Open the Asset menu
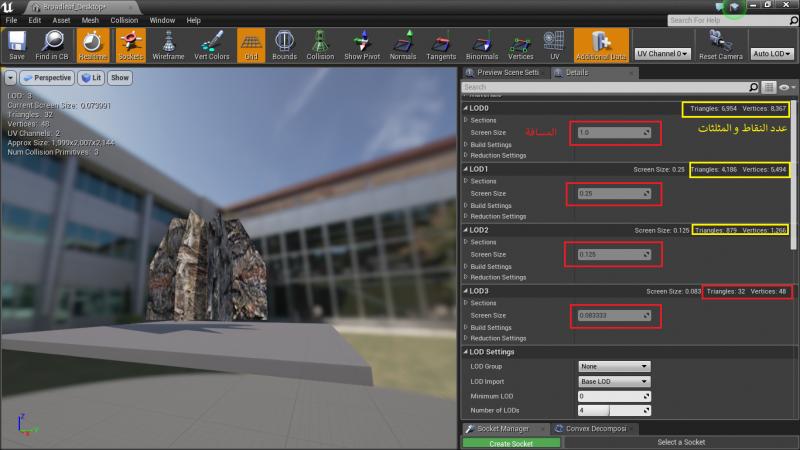 pos(61,20)
